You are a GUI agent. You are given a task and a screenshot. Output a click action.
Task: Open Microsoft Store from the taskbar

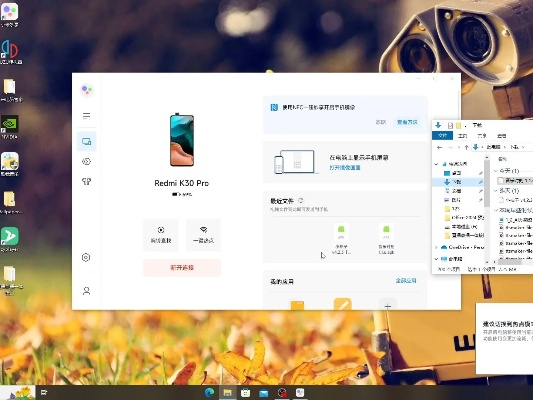pyautogui.click(x=245, y=393)
